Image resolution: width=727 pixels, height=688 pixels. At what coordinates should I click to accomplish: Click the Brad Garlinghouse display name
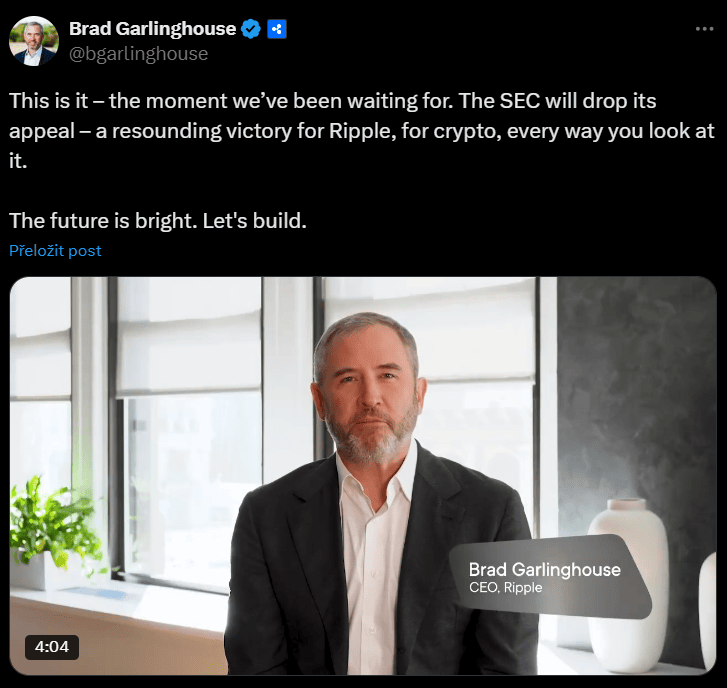click(152, 29)
